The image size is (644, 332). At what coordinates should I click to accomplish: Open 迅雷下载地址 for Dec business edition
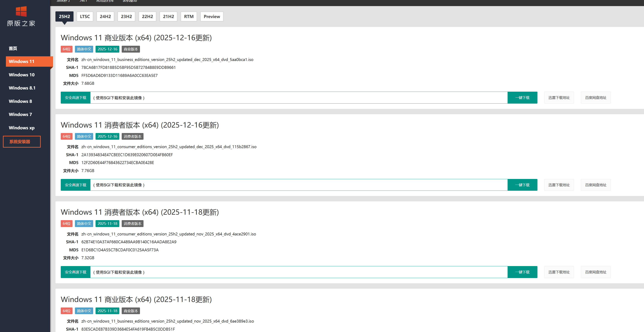tap(559, 98)
